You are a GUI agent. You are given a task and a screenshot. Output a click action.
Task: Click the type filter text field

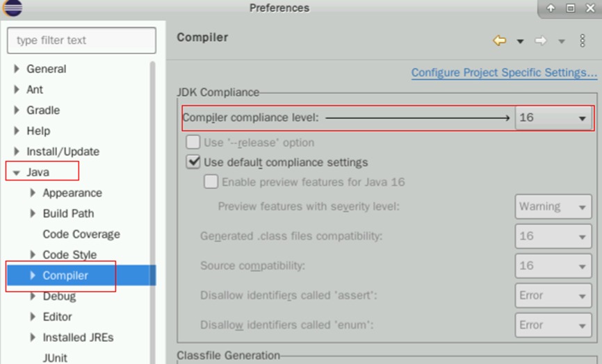click(81, 40)
